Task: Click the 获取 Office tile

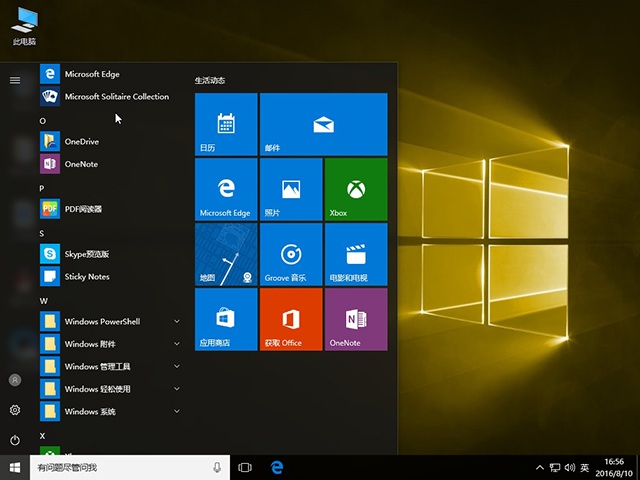Action: [x=290, y=319]
